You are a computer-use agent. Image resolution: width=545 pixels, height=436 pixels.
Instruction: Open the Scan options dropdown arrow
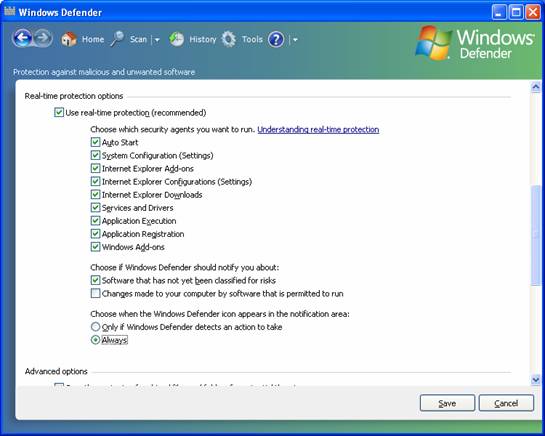coord(157,40)
